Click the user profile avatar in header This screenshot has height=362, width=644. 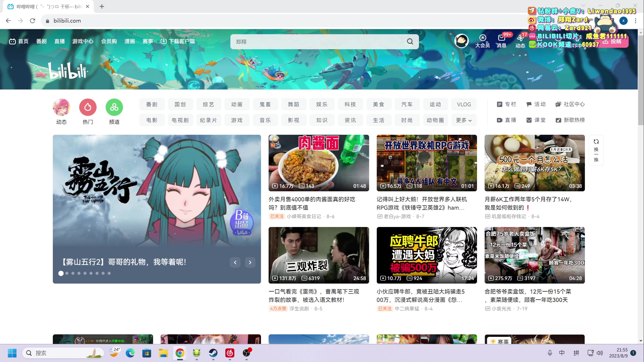(x=461, y=41)
